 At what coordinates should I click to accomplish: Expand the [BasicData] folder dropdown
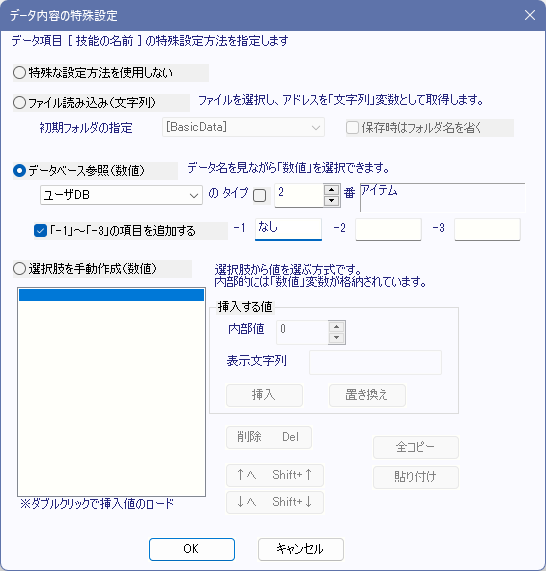pos(243,127)
